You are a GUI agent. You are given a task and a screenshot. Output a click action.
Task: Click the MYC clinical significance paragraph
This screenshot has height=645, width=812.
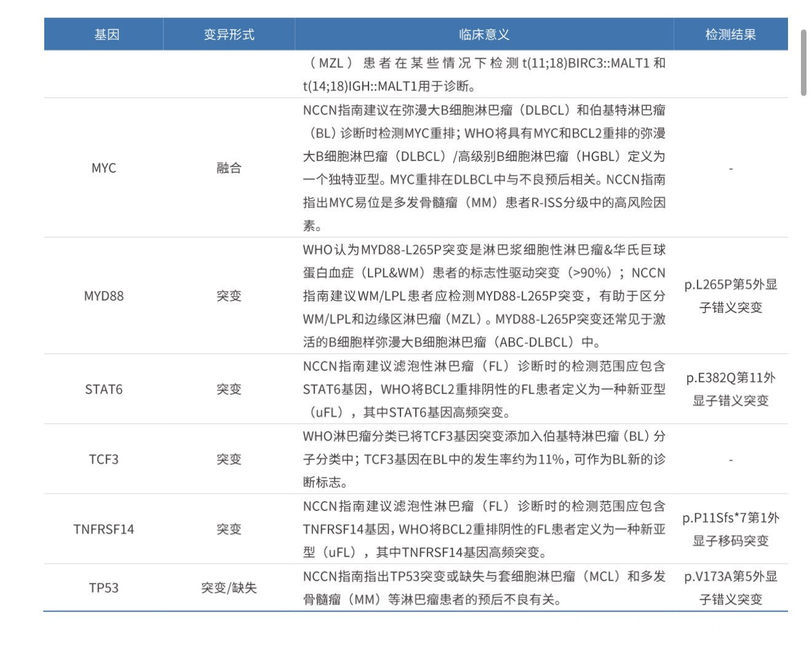(x=484, y=168)
